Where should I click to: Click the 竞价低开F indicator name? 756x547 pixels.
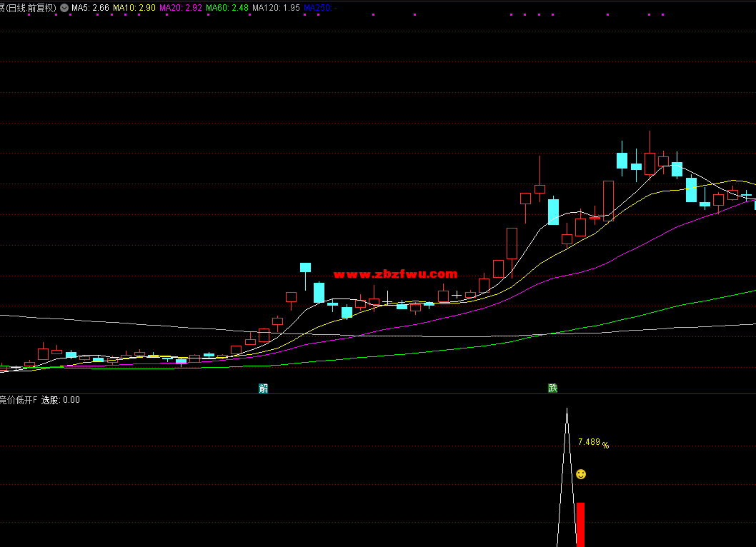[x=19, y=400]
